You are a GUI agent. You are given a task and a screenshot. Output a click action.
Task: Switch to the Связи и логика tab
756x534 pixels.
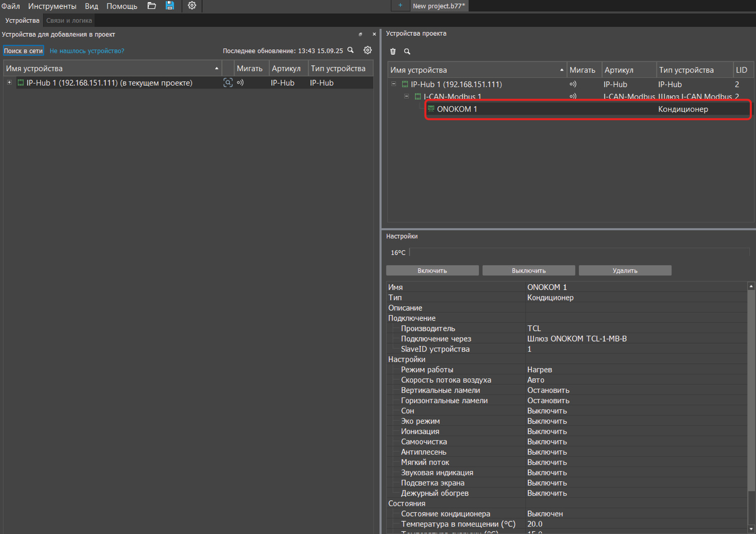[69, 21]
